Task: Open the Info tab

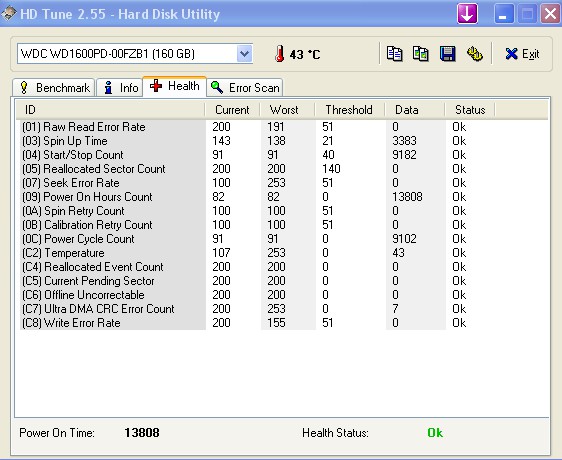Action: pos(120,88)
